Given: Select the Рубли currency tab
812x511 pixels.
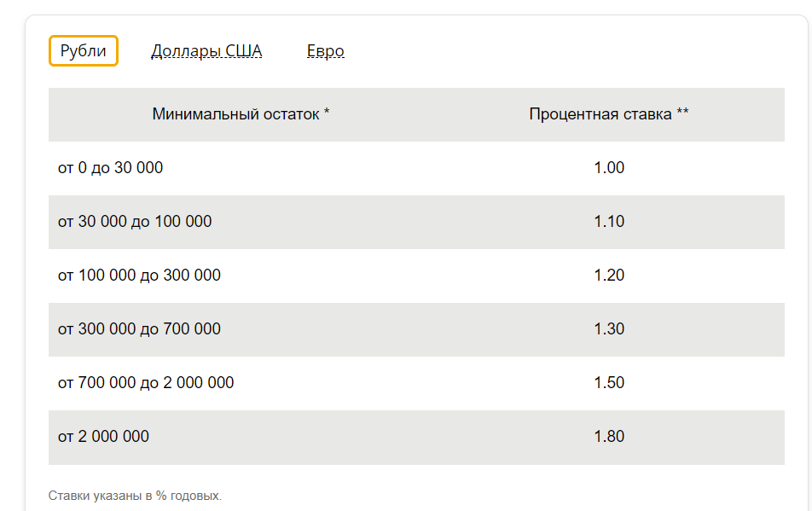Looking at the screenshot, I should [84, 50].
